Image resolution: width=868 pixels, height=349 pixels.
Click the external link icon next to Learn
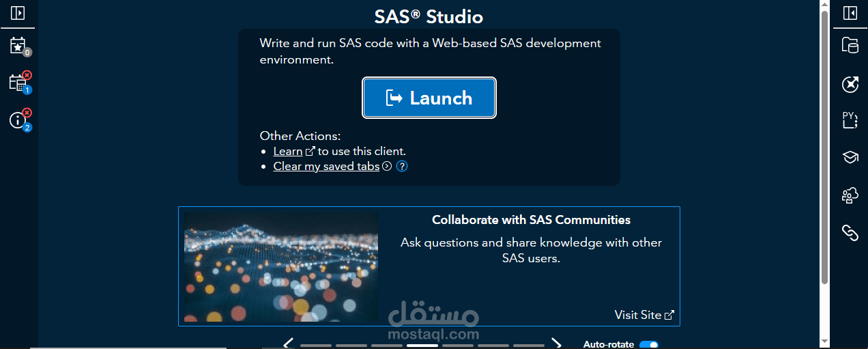click(x=310, y=151)
